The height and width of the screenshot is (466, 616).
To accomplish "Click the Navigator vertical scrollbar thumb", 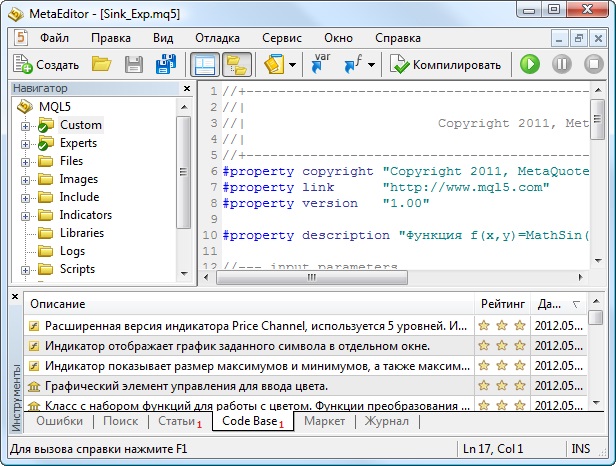I will click(183, 172).
